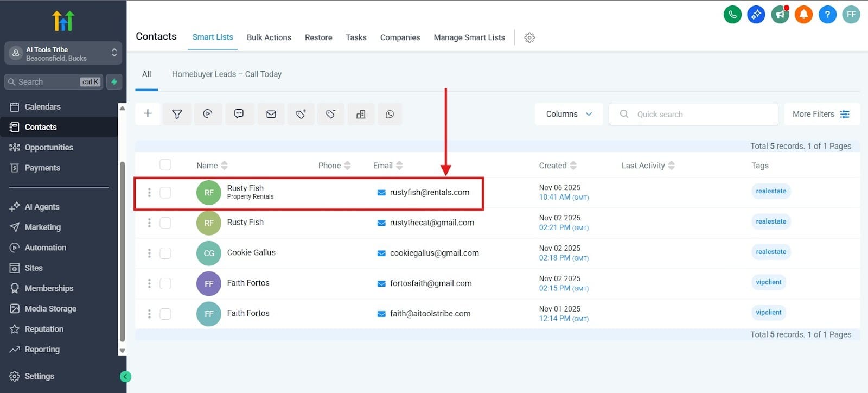Screen dimensions: 868x393
Task: Open the blue sparkle AI assistant icon
Action: (x=756, y=15)
